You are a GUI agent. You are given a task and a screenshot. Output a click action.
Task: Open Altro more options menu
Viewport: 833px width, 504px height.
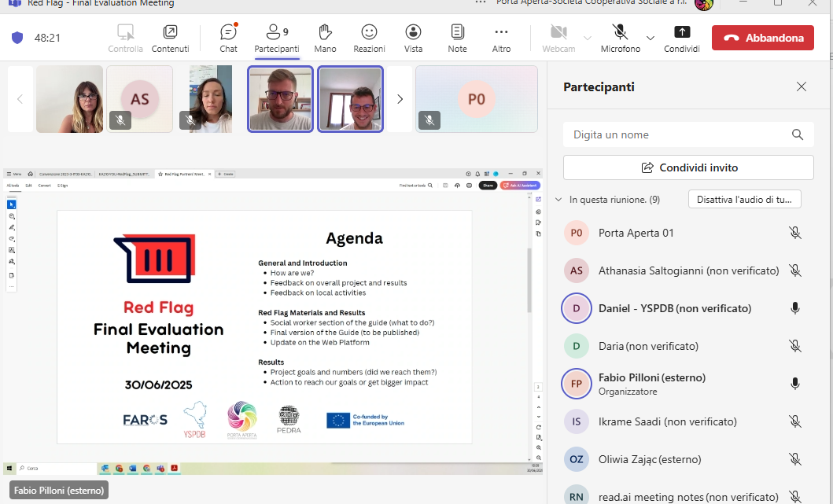tap(501, 38)
